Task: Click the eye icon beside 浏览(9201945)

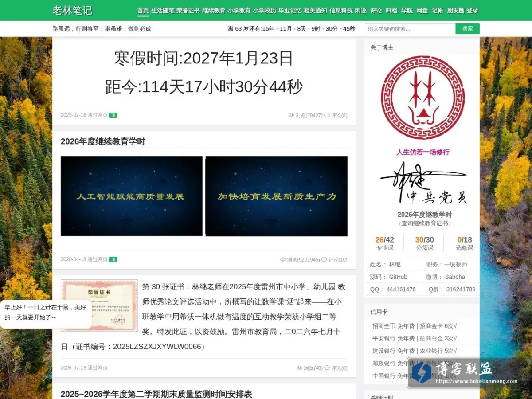Action: (x=283, y=259)
